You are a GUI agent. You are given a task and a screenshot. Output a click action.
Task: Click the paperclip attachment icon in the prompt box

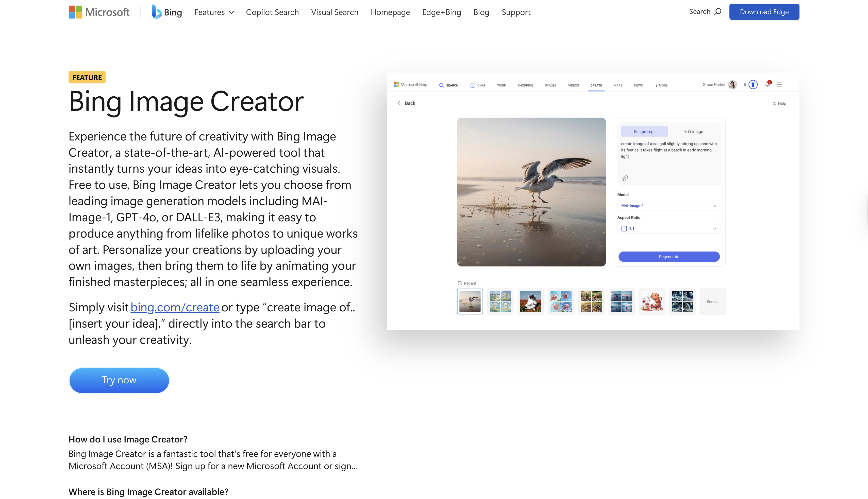[626, 178]
